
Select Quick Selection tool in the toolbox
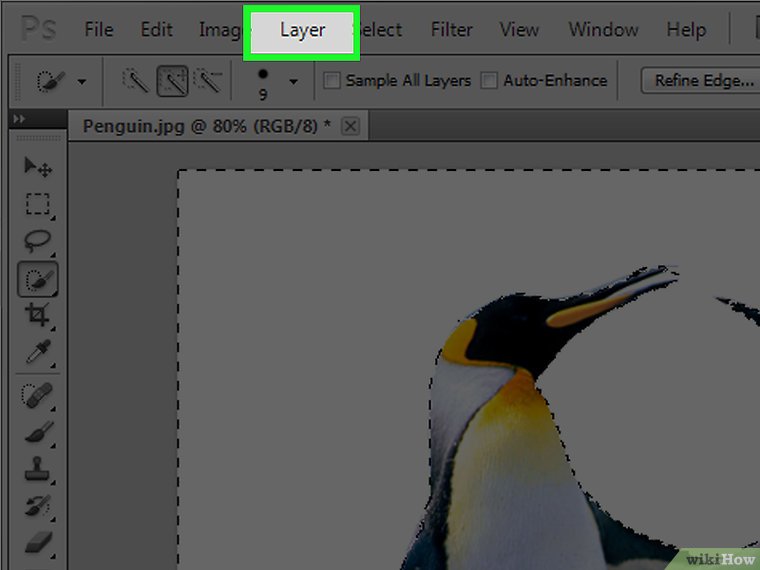tap(38, 279)
